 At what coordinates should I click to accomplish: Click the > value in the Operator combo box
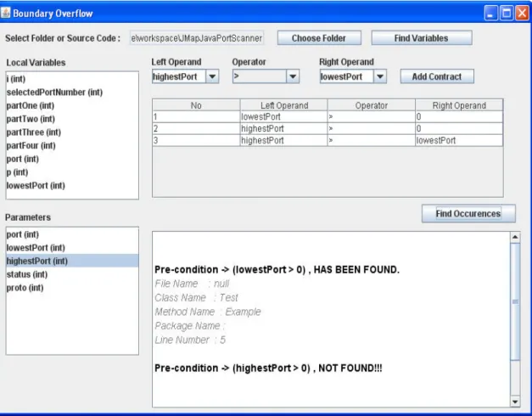pyautogui.click(x=260, y=76)
